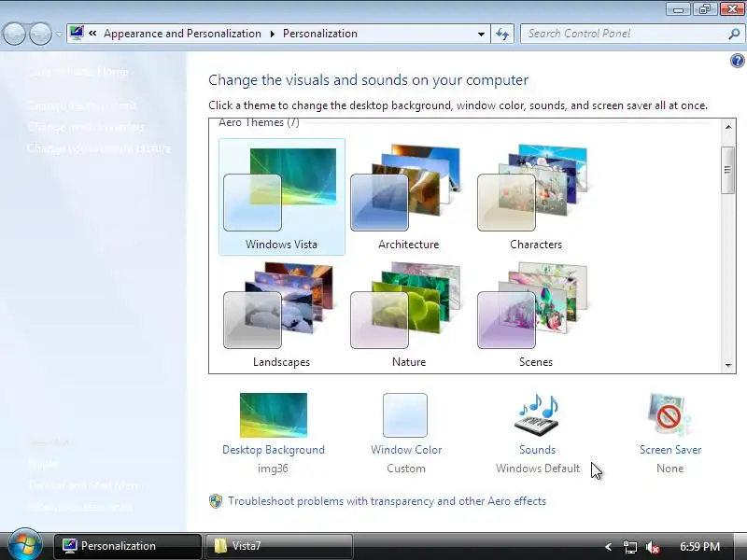Click the themes list scrollbar thumb

(x=728, y=170)
